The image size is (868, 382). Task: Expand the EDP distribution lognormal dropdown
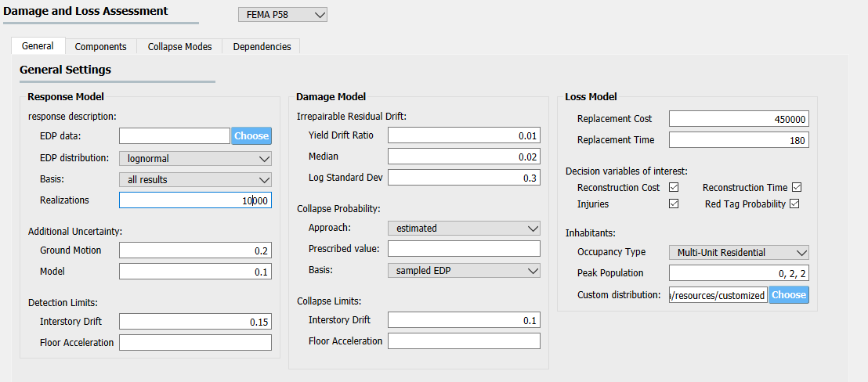point(195,159)
